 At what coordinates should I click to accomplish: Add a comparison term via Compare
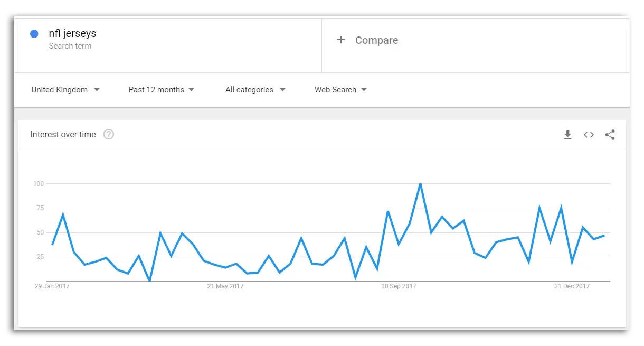[376, 40]
